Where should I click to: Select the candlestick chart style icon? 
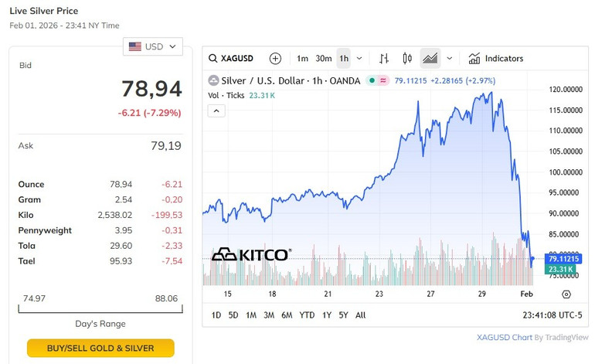[407, 59]
